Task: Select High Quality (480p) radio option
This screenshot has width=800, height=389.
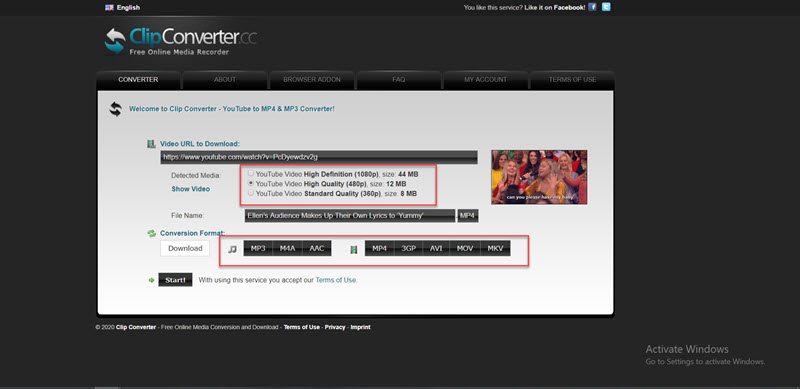Action: 251,183
